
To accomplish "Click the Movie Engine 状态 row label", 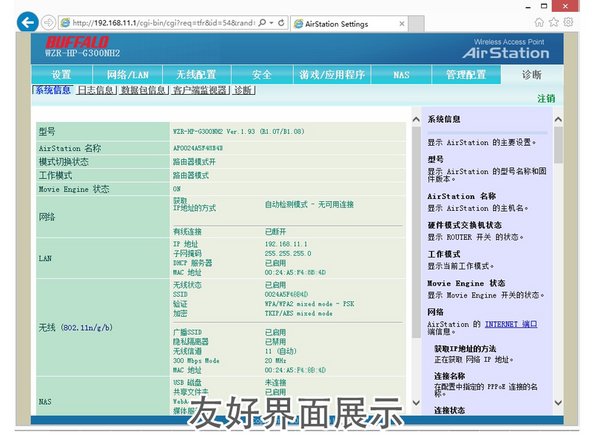I will [74, 189].
